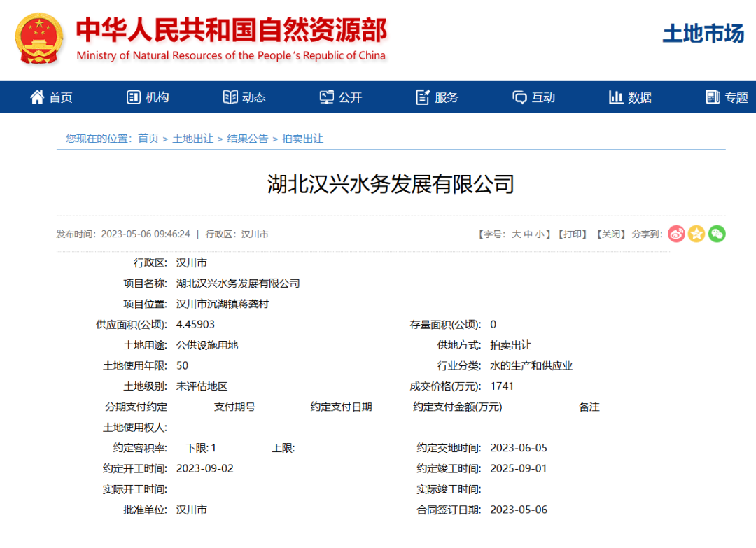This screenshot has height=548, width=756.
Task: Click the 机构 menu icon
Action: pos(134,97)
